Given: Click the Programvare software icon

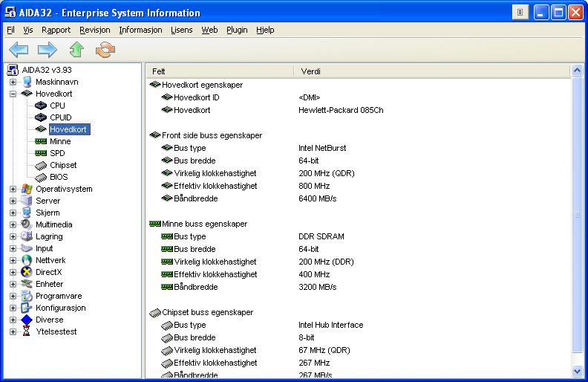Looking at the screenshot, I should click(x=27, y=296).
